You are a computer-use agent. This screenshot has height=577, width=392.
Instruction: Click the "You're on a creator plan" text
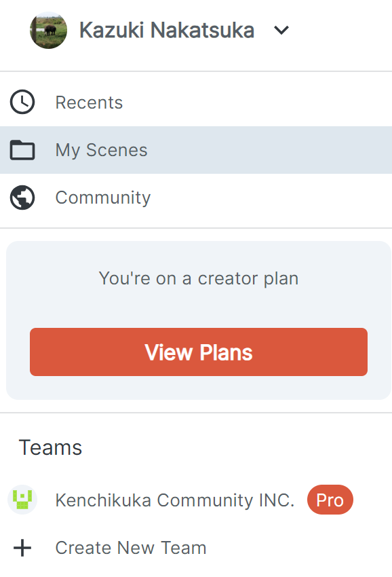[199, 278]
